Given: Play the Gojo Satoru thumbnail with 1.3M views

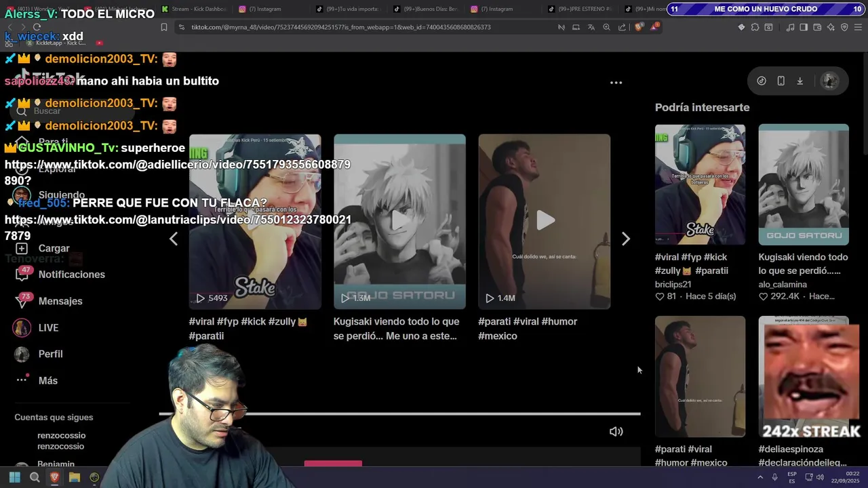Looking at the screenshot, I should coord(399,222).
